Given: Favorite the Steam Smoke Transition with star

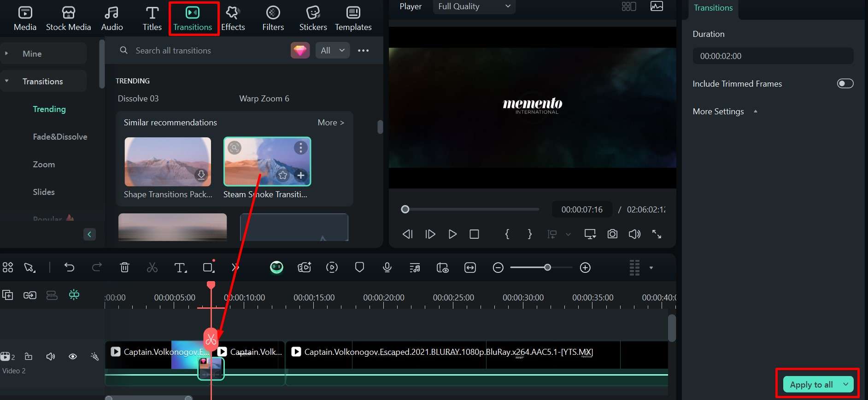Looking at the screenshot, I should pos(283,175).
